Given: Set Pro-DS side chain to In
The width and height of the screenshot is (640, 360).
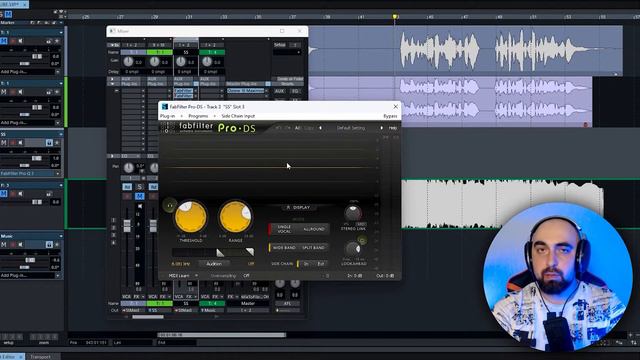Looking at the screenshot, I should 306,264.
